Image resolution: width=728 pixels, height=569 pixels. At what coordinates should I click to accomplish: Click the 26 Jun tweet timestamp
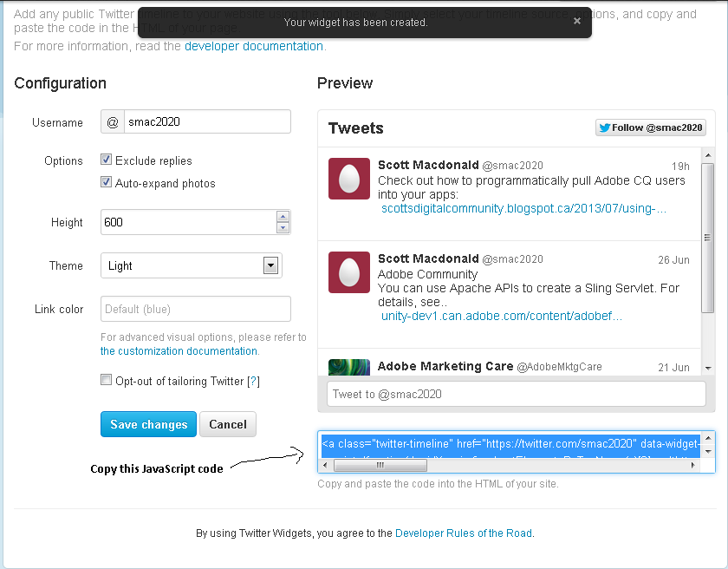673,260
